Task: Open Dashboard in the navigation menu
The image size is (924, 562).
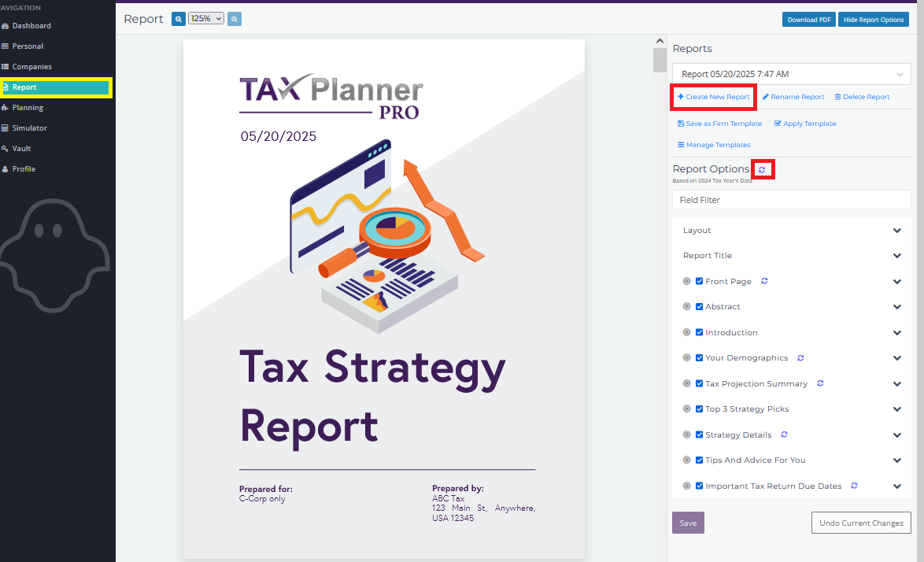Action: pyautogui.click(x=31, y=26)
